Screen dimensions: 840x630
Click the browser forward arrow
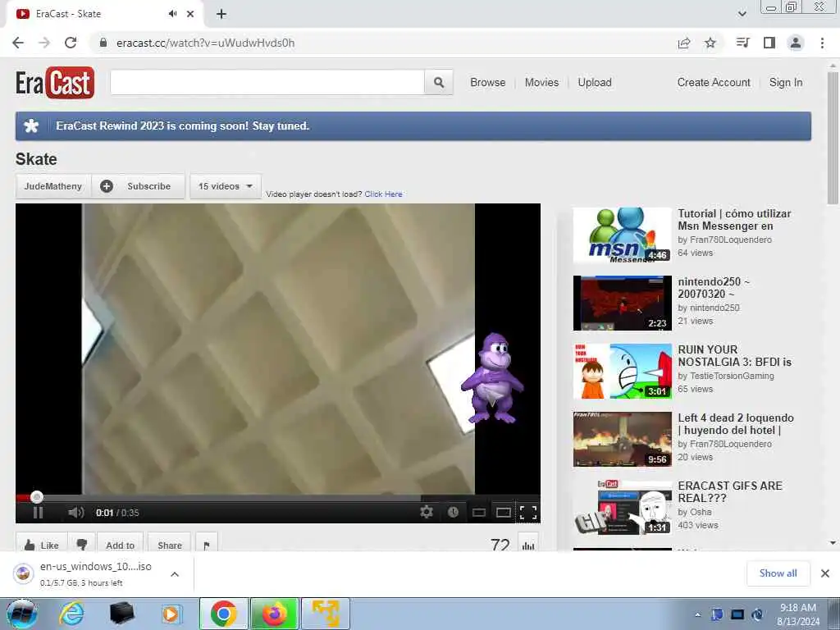[44, 43]
